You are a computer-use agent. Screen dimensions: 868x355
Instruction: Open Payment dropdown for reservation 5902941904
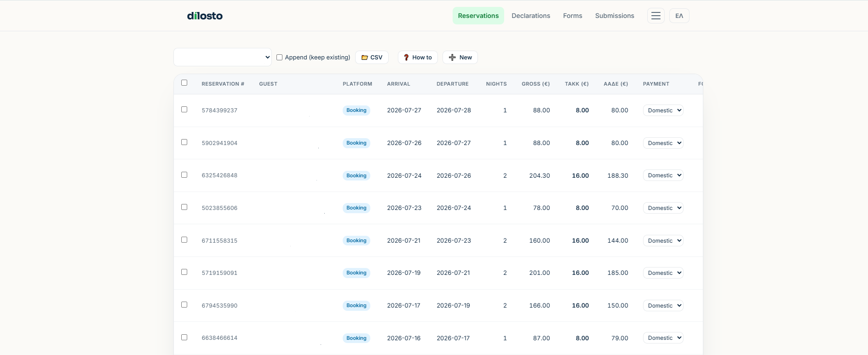click(x=663, y=143)
